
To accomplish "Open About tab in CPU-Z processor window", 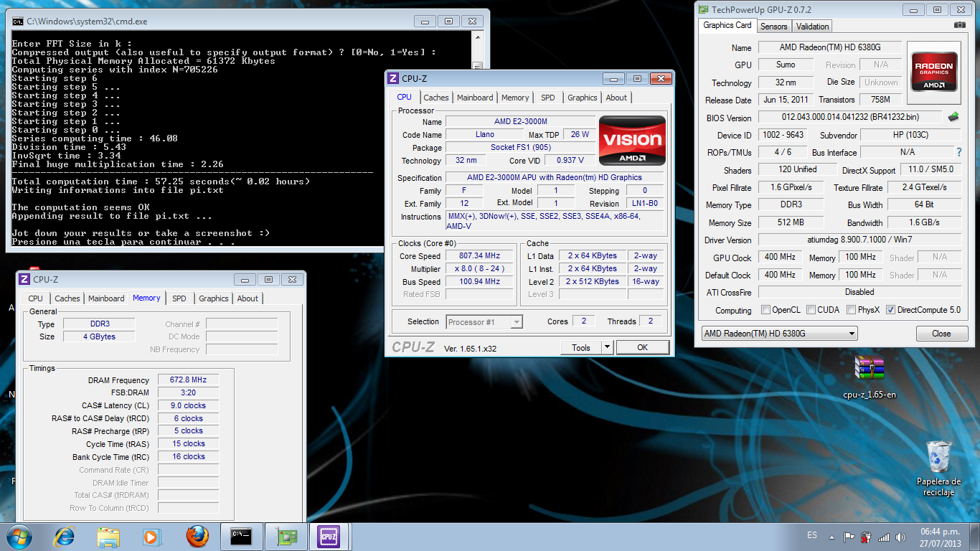I will [x=616, y=98].
